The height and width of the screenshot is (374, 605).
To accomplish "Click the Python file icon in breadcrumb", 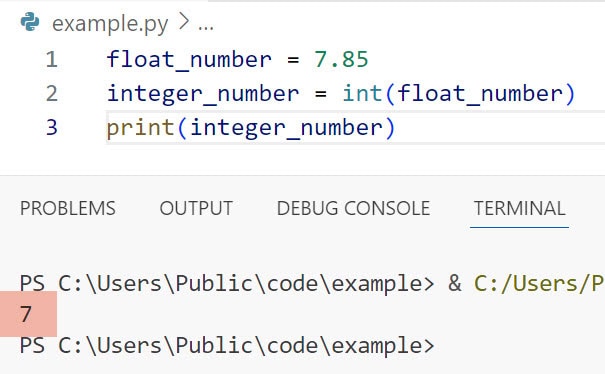I will pyautogui.click(x=30, y=22).
